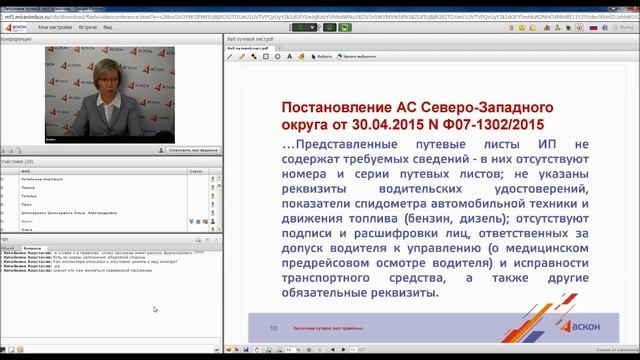Screen dimensions: 640x360
Task: Select the eraser tool
Action: point(302,57)
